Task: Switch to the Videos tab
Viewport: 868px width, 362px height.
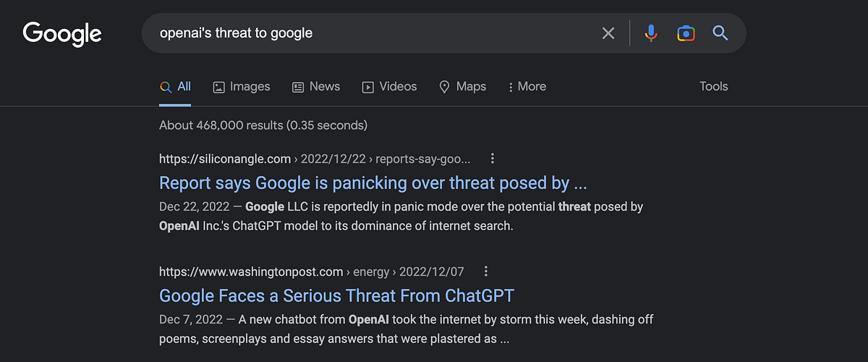Action: (389, 87)
